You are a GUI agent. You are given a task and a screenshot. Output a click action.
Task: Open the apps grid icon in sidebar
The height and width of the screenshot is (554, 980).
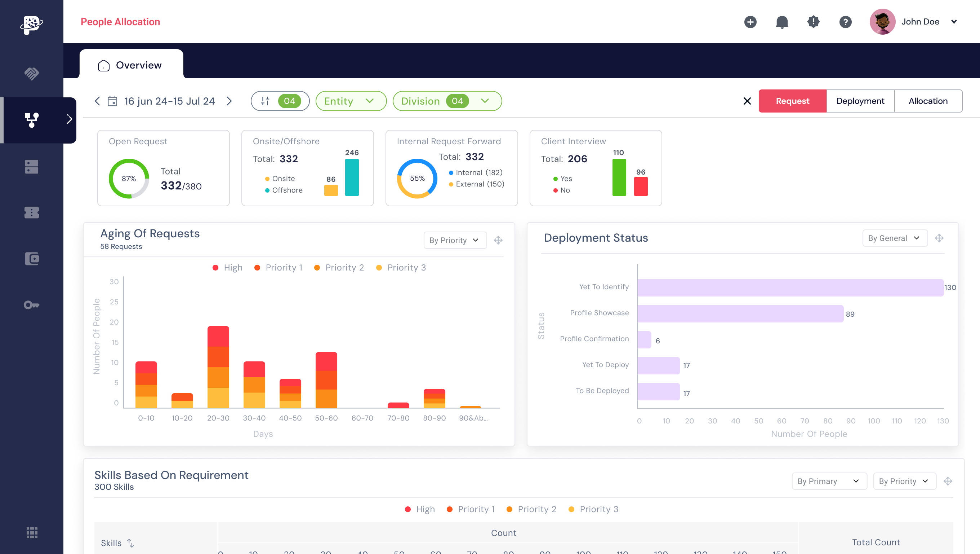(x=32, y=533)
